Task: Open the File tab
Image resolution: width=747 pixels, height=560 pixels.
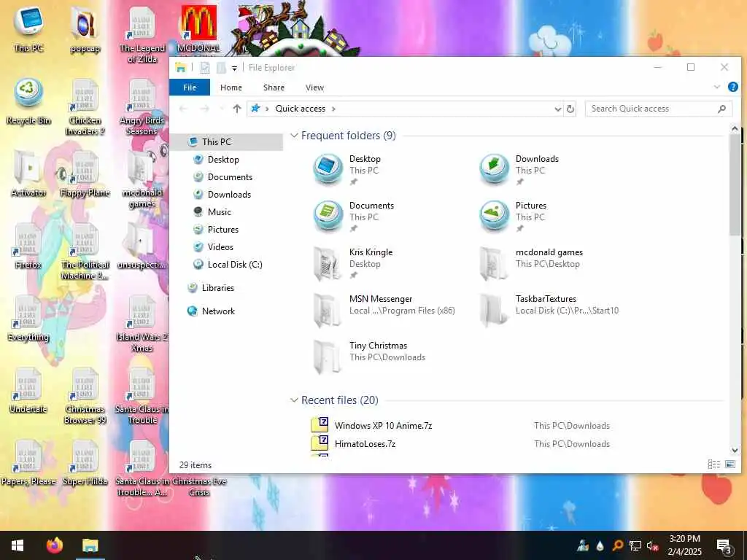Action: pos(190,87)
